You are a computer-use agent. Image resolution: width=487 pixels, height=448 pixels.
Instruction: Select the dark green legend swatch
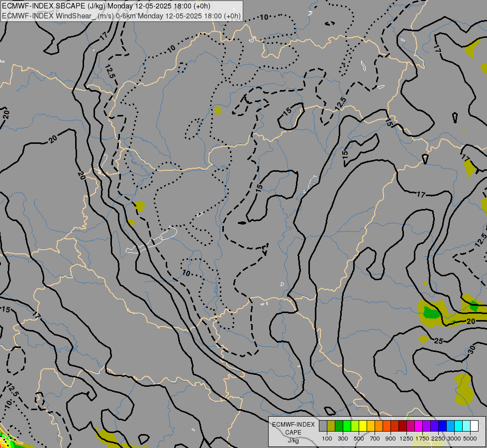click(x=339, y=426)
